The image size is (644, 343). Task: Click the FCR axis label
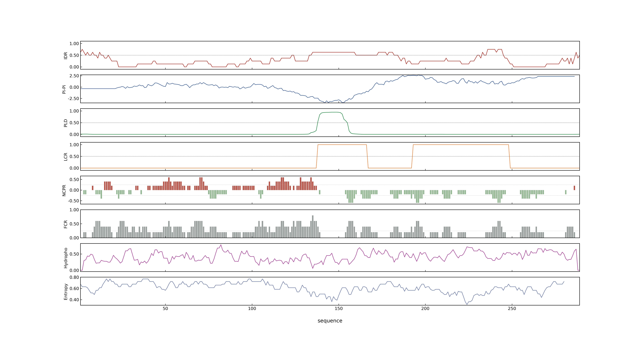[x=66, y=224]
